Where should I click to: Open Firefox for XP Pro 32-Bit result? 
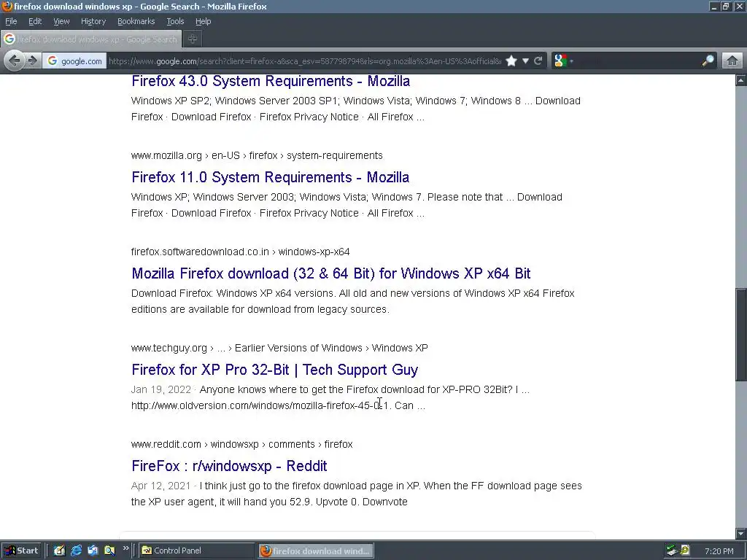point(274,370)
